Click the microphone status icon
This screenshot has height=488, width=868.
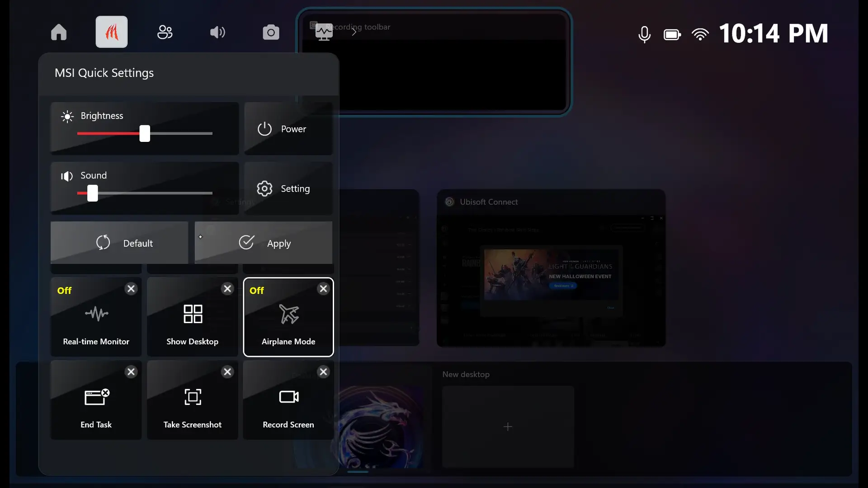[x=644, y=34]
